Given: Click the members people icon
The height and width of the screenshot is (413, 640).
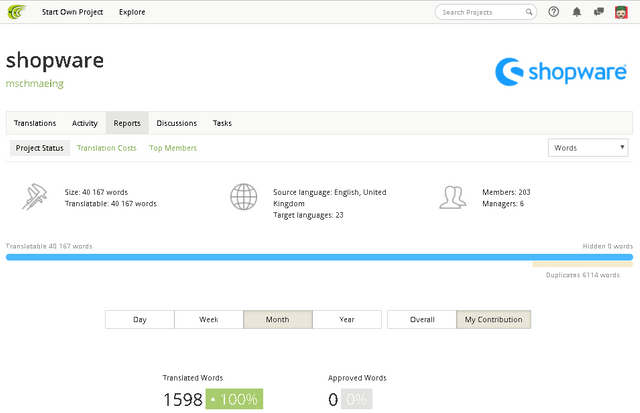Looking at the screenshot, I should [x=453, y=197].
